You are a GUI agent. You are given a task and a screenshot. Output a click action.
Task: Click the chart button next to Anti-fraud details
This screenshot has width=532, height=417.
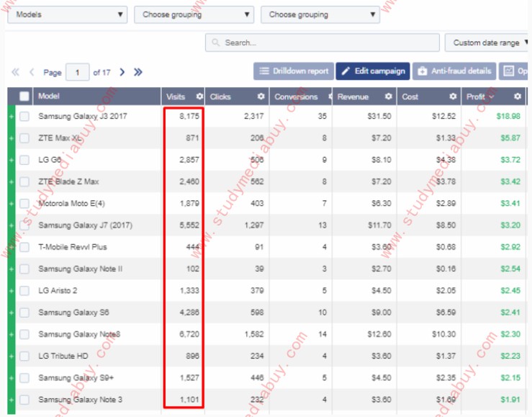(x=513, y=71)
